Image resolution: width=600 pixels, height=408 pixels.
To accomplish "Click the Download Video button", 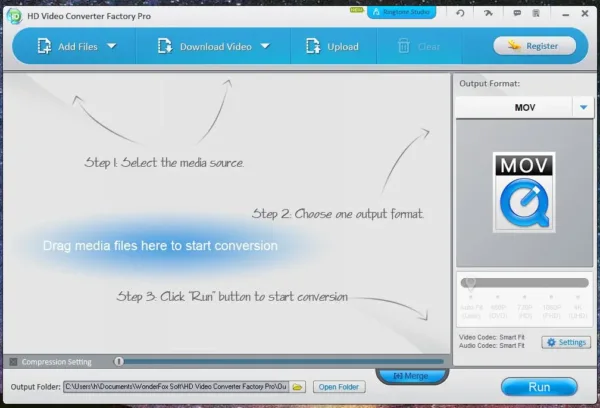I will [205, 46].
